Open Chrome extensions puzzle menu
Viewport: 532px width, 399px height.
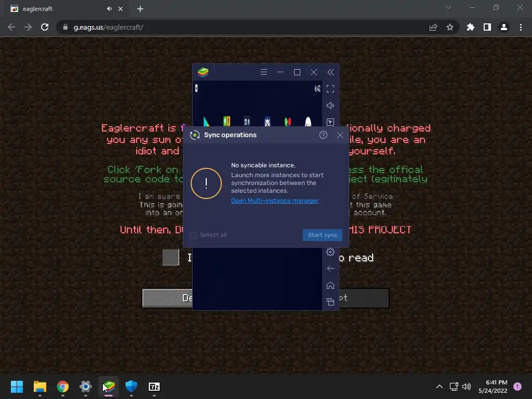click(471, 27)
